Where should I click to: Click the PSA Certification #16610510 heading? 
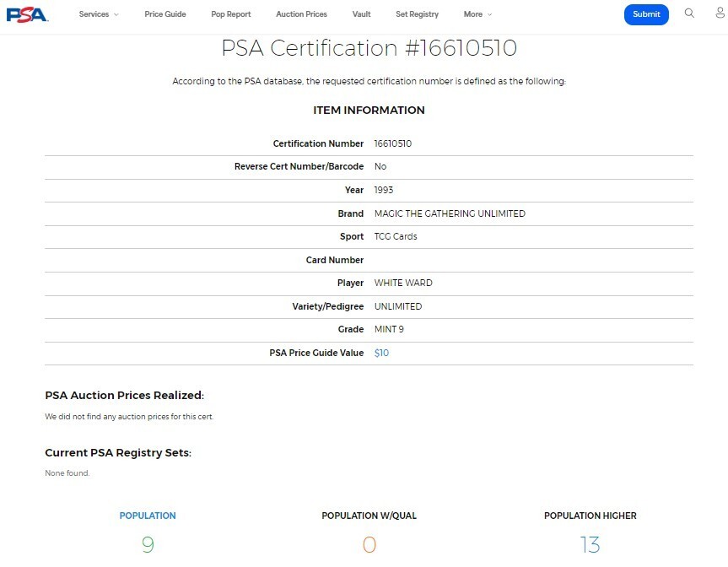tap(369, 48)
